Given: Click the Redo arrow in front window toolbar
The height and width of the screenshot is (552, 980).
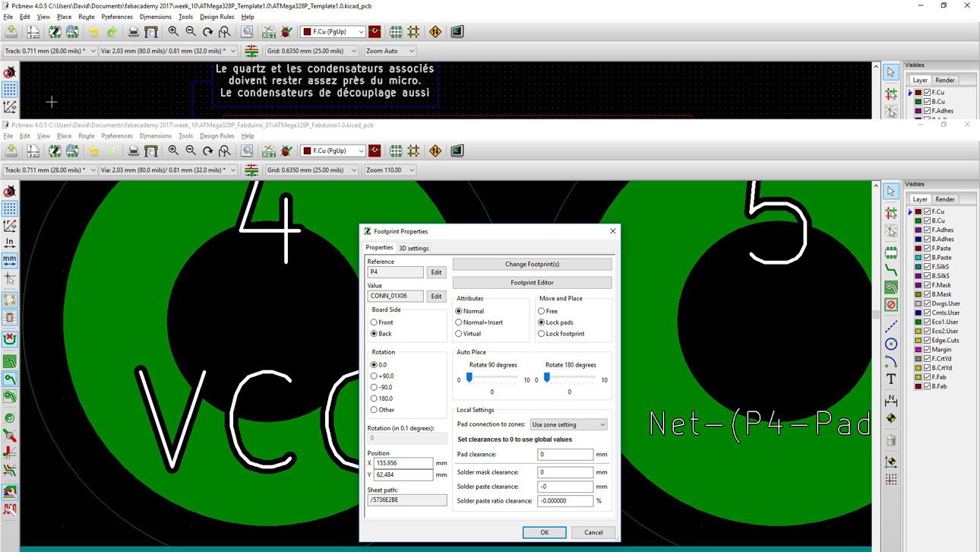Looking at the screenshot, I should (112, 151).
